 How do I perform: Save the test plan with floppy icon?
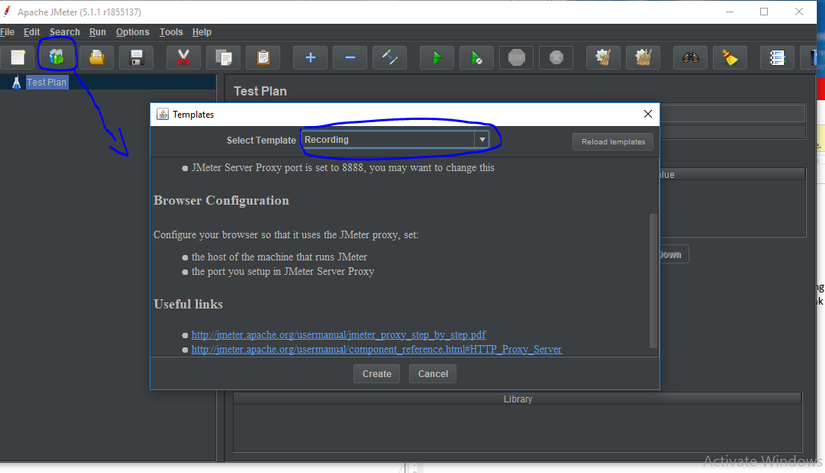136,57
